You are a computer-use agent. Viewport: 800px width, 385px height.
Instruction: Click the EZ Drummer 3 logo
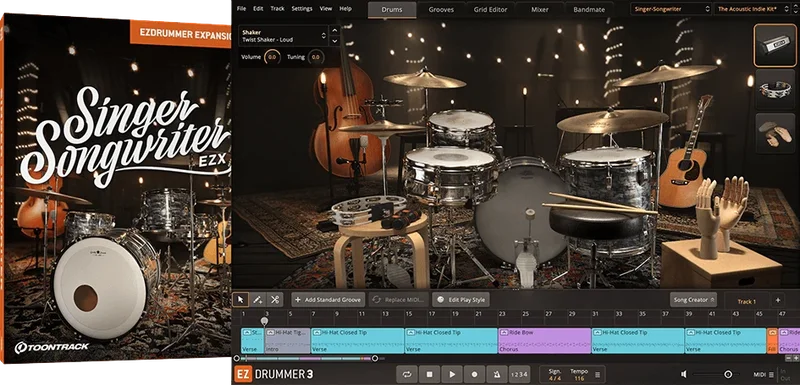(273, 375)
